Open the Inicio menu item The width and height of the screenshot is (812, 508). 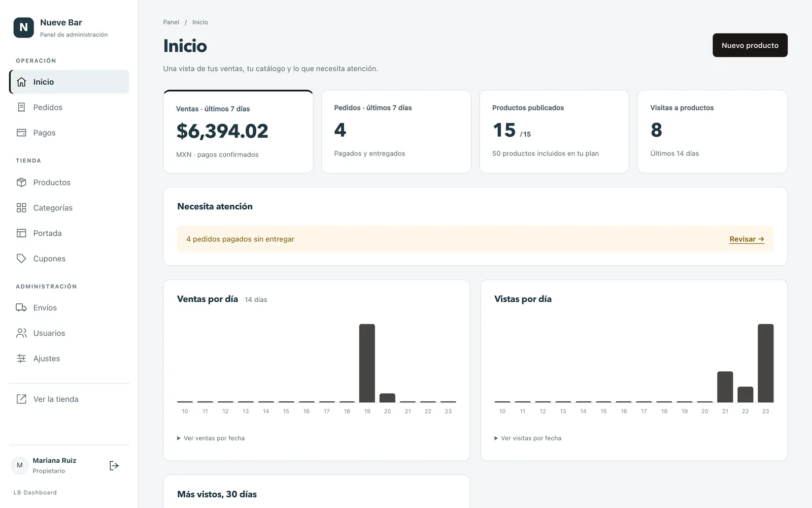coord(69,82)
